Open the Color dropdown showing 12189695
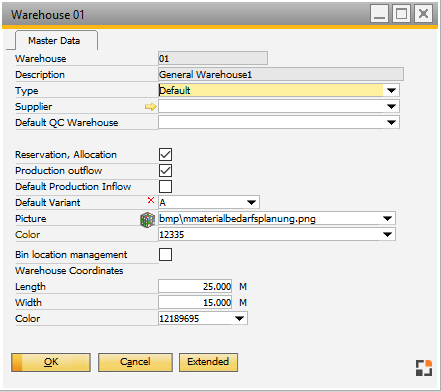This screenshot has height=392, width=441. (239, 318)
